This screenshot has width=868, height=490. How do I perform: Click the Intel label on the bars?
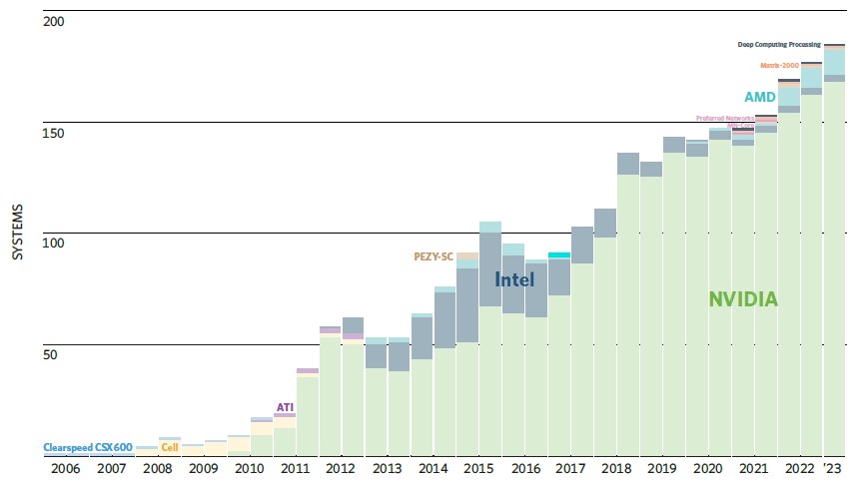tap(514, 279)
